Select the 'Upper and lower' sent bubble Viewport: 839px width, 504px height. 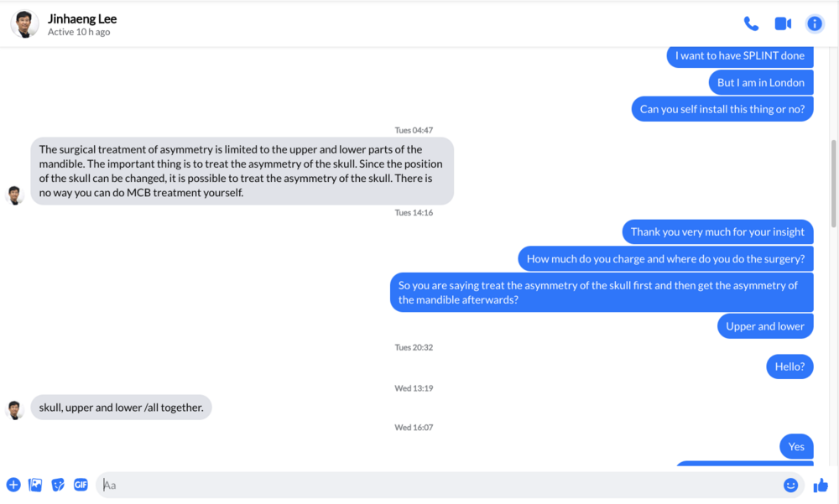[765, 326]
